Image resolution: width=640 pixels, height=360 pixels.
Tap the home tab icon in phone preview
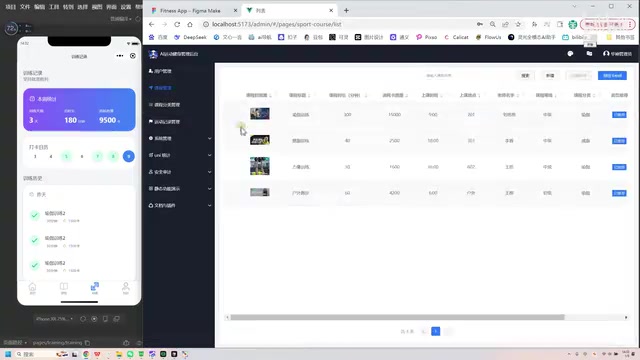(x=33, y=288)
